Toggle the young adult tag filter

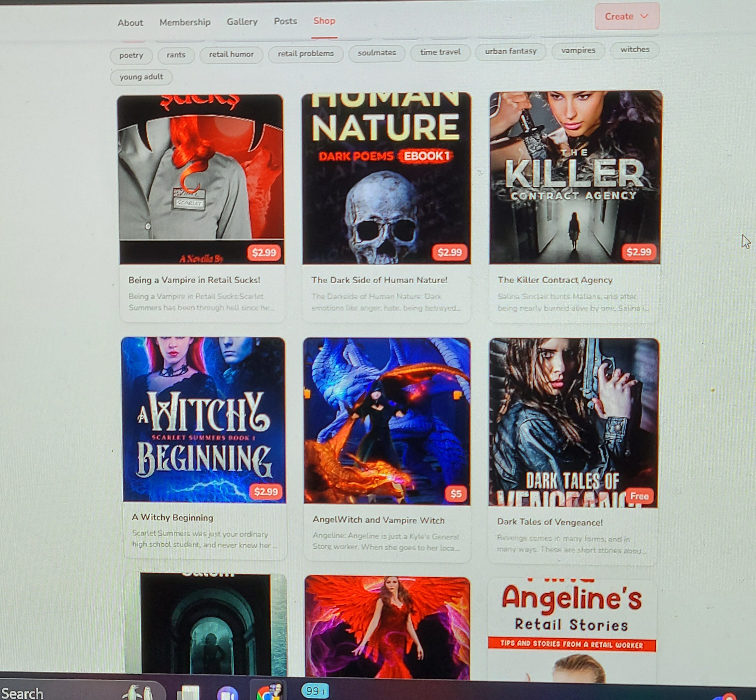click(141, 77)
